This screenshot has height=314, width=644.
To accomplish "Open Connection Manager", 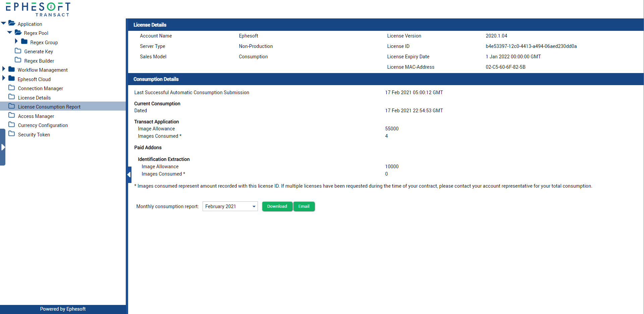I will (41, 88).
